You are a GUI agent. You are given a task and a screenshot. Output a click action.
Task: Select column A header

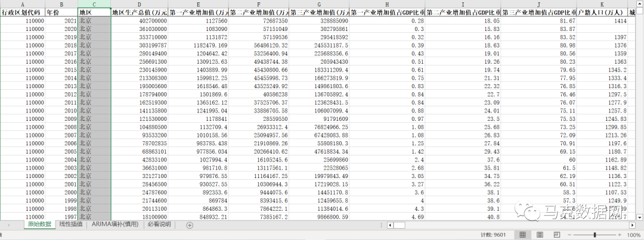pyautogui.click(x=23, y=4)
